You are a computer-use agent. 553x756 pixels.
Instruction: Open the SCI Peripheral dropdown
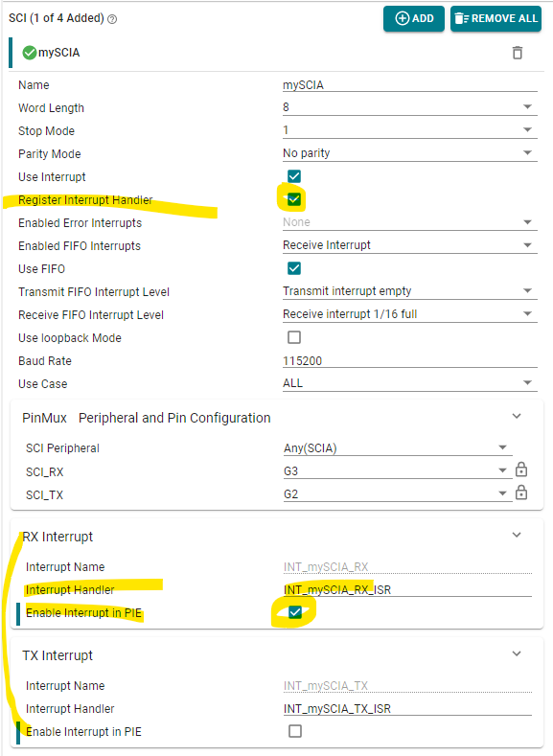(x=398, y=447)
